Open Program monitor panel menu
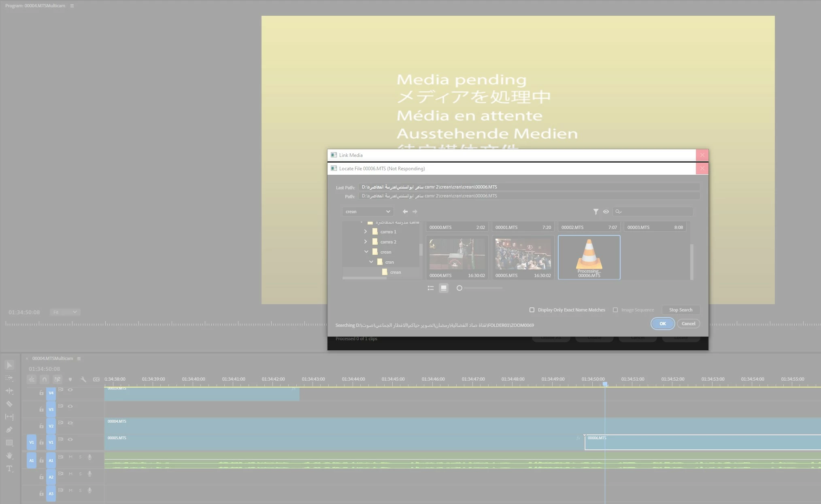821x504 pixels. (72, 6)
